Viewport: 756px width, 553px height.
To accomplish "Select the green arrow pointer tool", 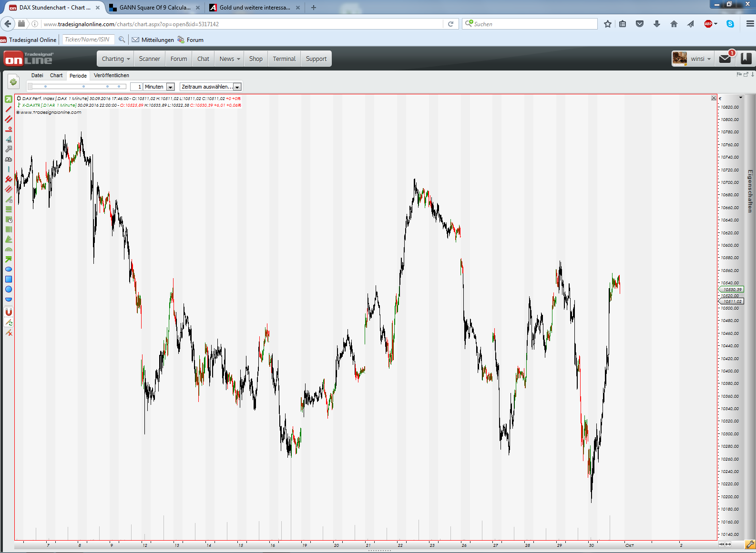I will (9, 99).
